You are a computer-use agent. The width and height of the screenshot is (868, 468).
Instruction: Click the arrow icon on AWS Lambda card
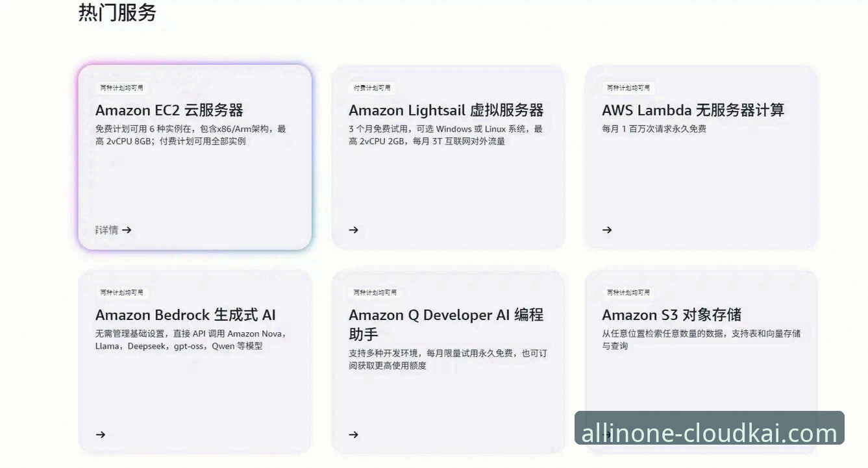pos(607,230)
